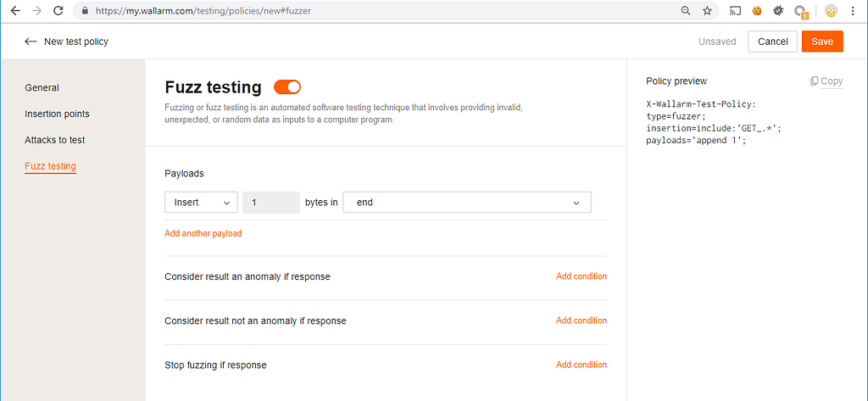The image size is (868, 401).
Task: Click the cookie extension icon
Action: point(757,10)
